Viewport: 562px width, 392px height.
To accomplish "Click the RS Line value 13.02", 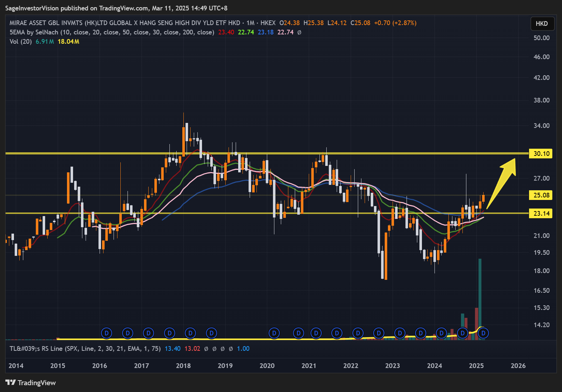I will pyautogui.click(x=192, y=349).
